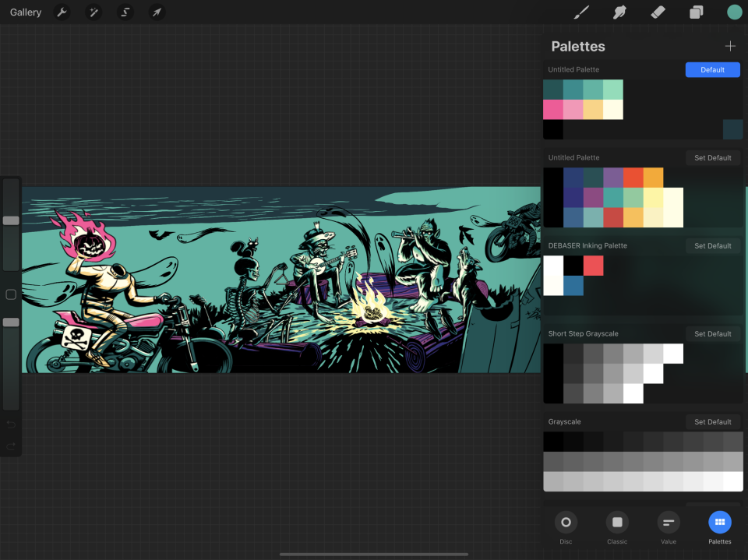Image resolution: width=748 pixels, height=560 pixels.
Task: Open the Actions wrench menu
Action: (x=62, y=12)
